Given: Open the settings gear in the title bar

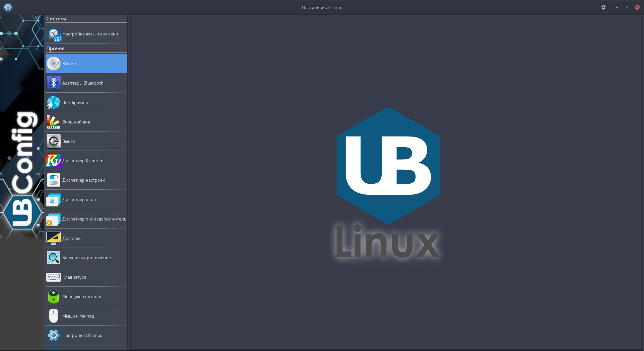Looking at the screenshot, I should coord(603,7).
